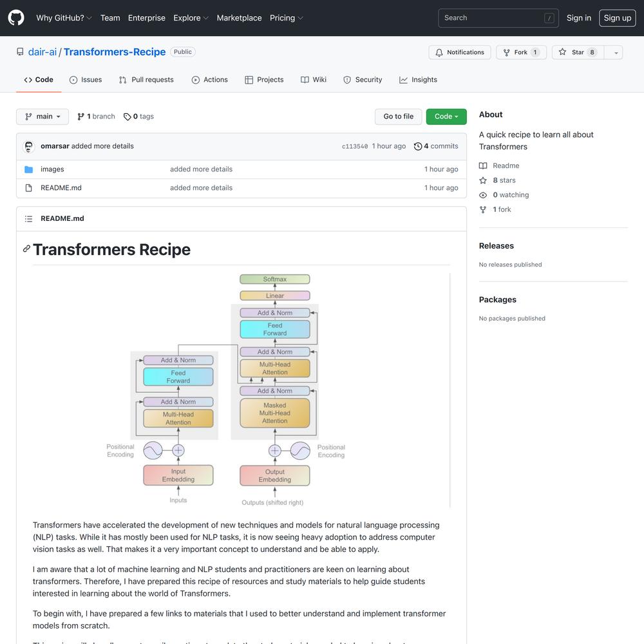Image resolution: width=644 pixels, height=644 pixels.
Task: Click the slash shortcut icon in search
Action: pos(549,18)
